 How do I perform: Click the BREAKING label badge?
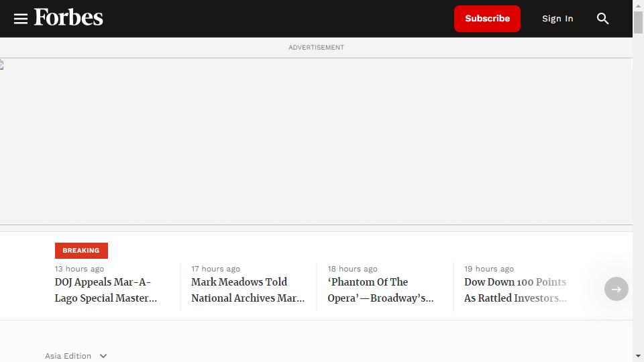click(x=81, y=250)
